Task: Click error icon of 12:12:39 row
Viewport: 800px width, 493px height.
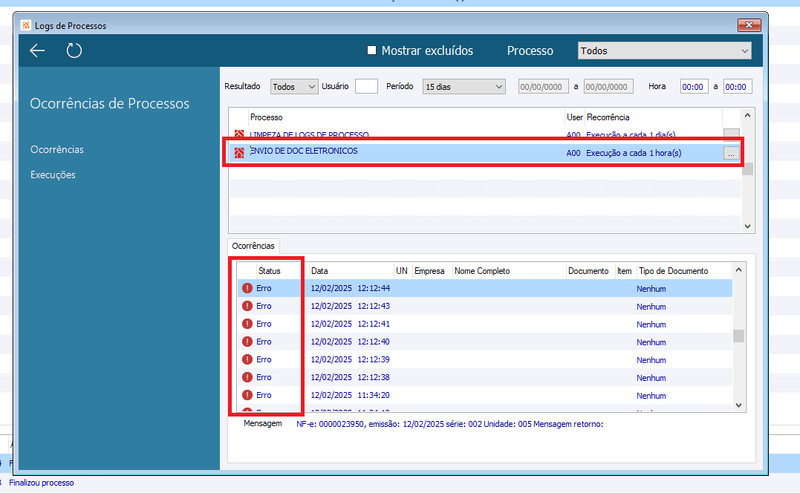Action: coord(247,360)
